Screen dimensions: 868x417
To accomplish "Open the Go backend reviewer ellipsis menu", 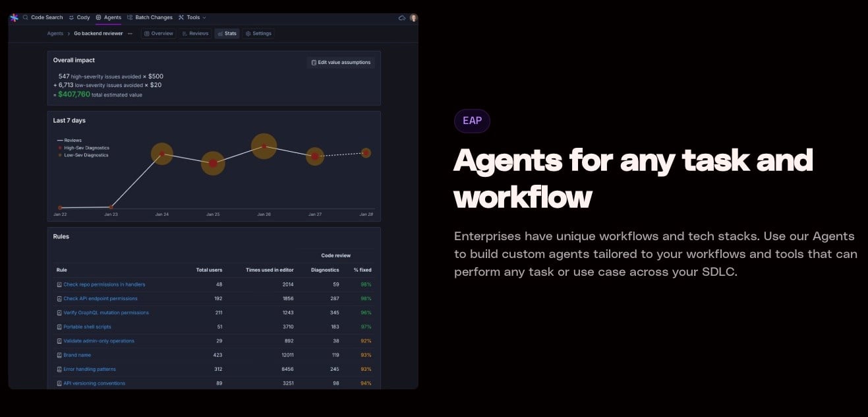I will coord(129,33).
